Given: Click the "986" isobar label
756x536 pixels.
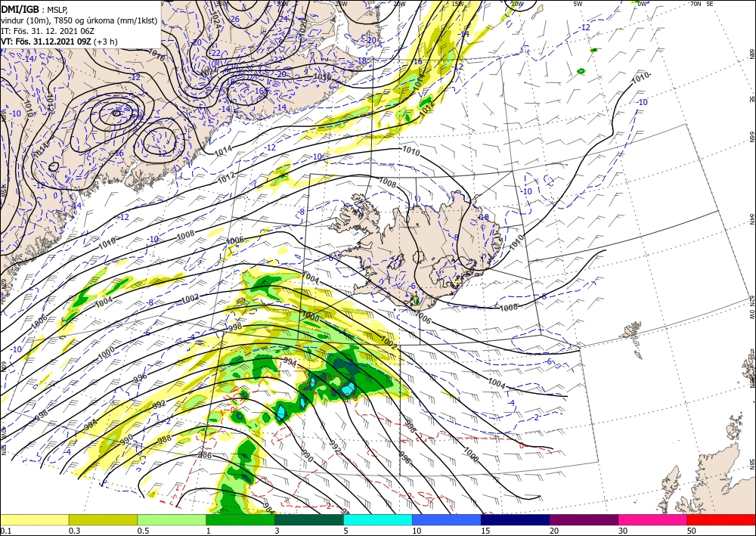Looking at the screenshot, I should (x=205, y=454).
